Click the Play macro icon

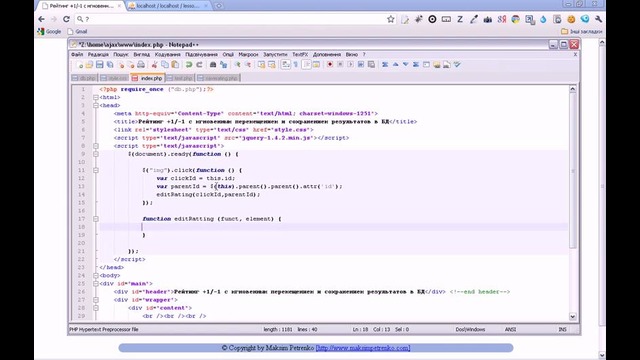(x=350, y=65)
